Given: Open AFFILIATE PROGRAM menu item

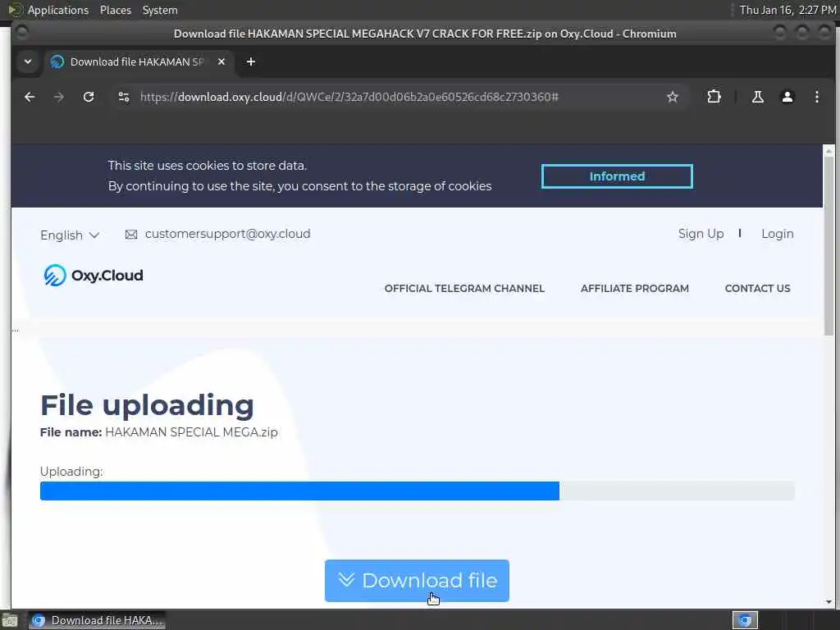Looking at the screenshot, I should point(635,289).
